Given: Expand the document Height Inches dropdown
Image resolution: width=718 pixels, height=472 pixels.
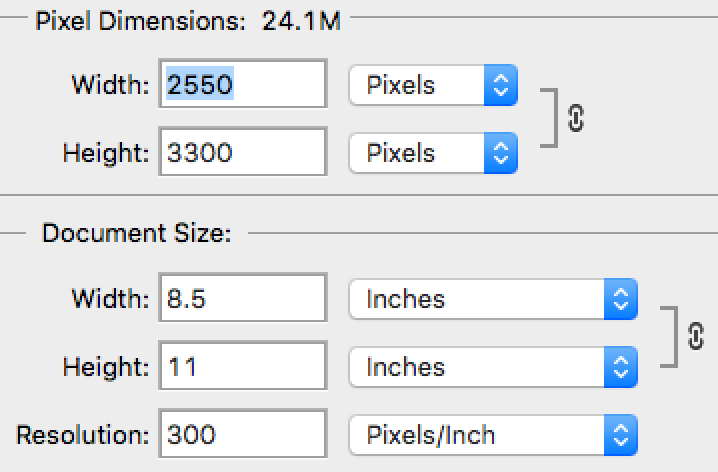Looking at the screenshot, I should pyautogui.click(x=492, y=367).
